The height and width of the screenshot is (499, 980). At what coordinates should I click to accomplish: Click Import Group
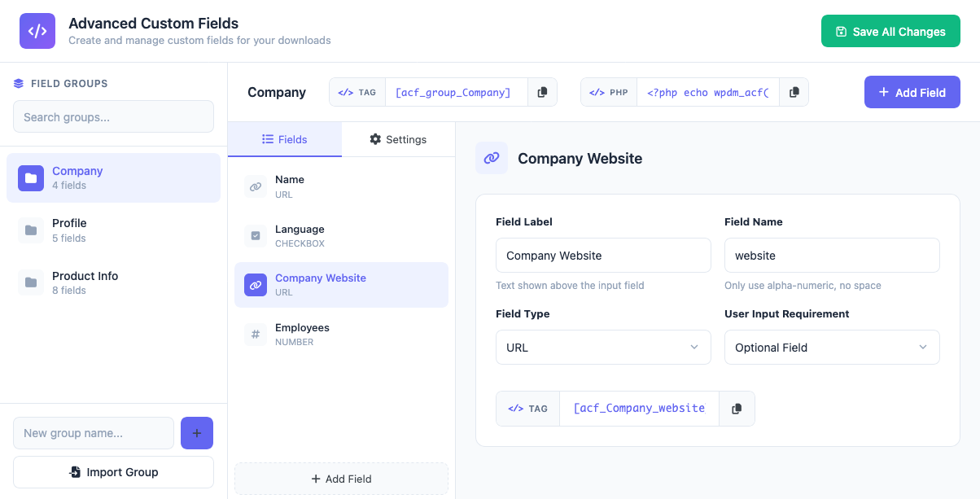[x=113, y=472]
